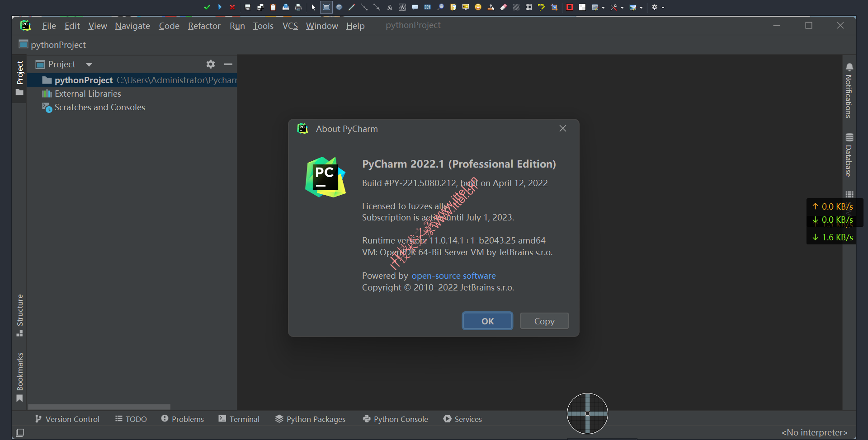Screen dimensions: 868x440
Task: Select the speech bubble callout tool
Action: click(415, 7)
